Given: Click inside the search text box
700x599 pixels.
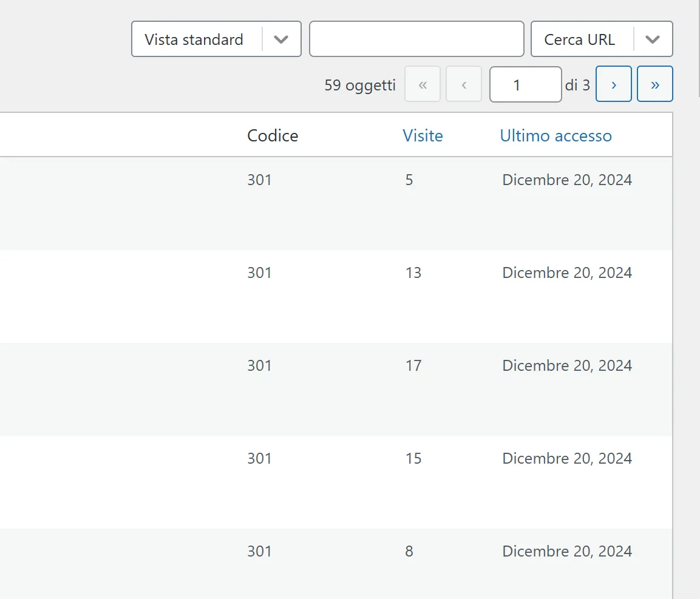Looking at the screenshot, I should click(x=416, y=38).
